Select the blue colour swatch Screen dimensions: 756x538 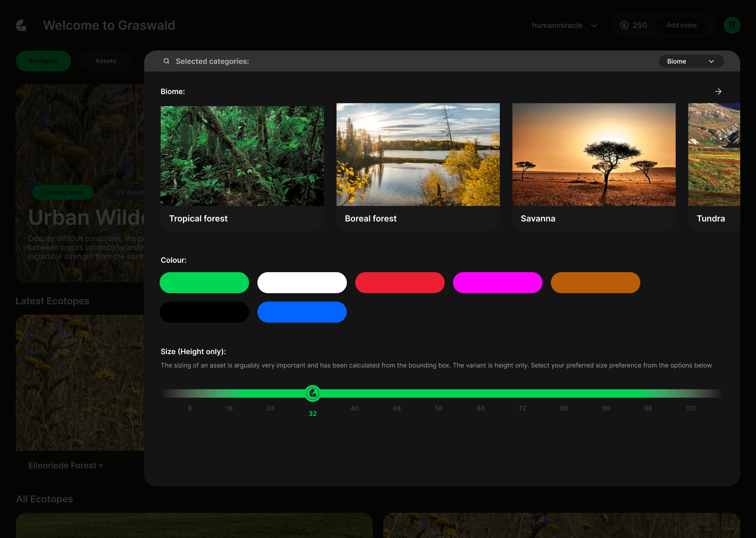point(302,312)
